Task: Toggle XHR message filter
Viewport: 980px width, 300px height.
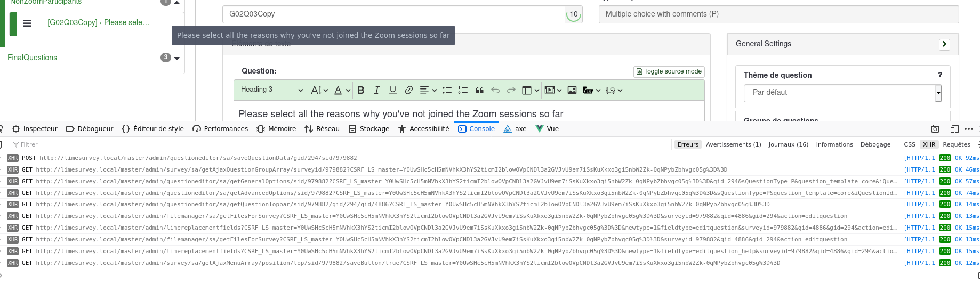Action: click(x=929, y=144)
